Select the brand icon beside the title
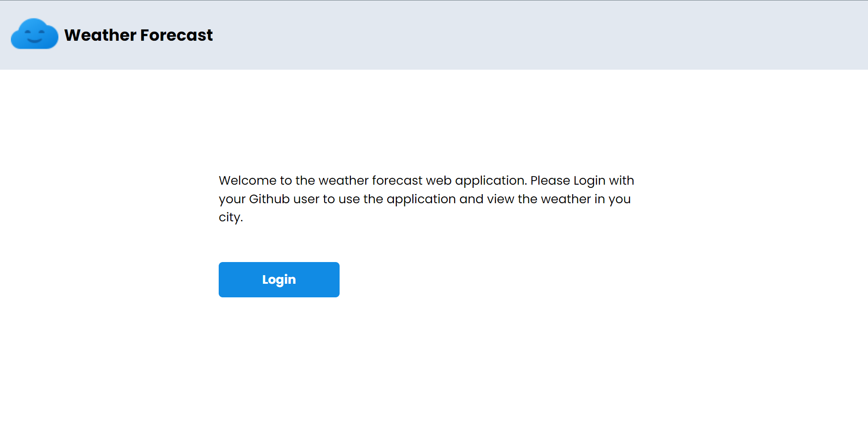The width and height of the screenshot is (868, 439). (x=34, y=34)
